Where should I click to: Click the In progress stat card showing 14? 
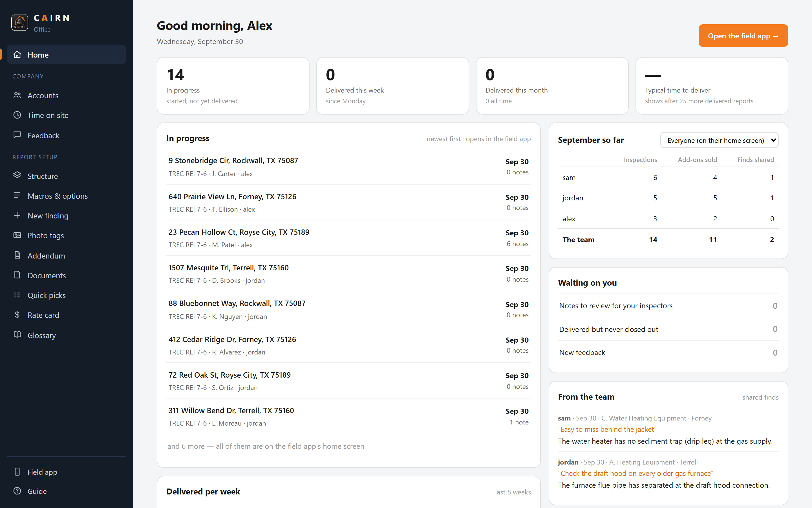[233, 86]
